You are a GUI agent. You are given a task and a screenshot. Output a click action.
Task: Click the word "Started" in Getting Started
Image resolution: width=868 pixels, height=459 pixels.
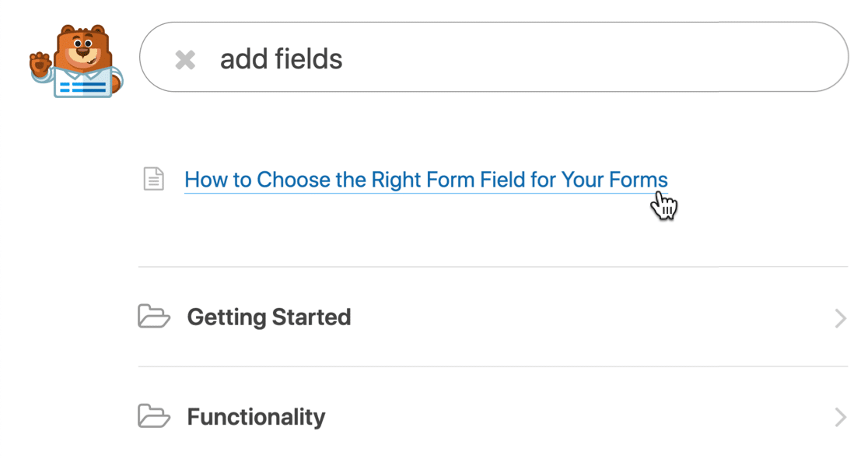click(312, 317)
